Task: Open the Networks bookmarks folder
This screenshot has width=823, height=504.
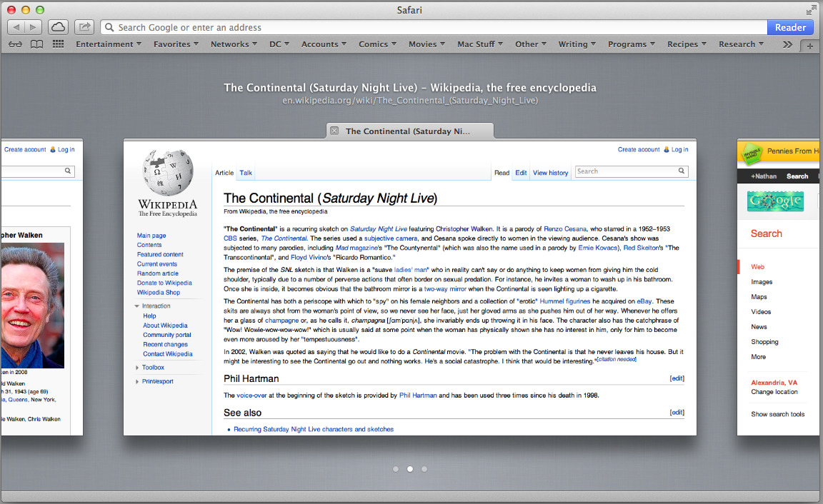Action: click(x=234, y=44)
